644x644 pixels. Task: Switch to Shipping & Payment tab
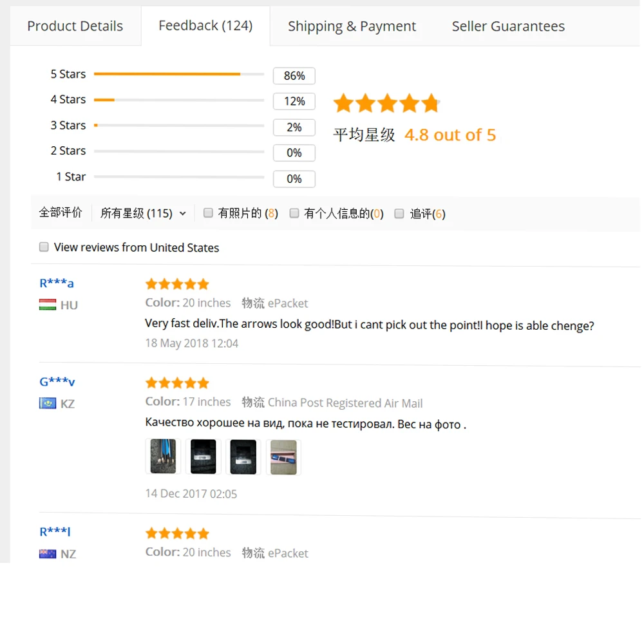click(x=352, y=26)
